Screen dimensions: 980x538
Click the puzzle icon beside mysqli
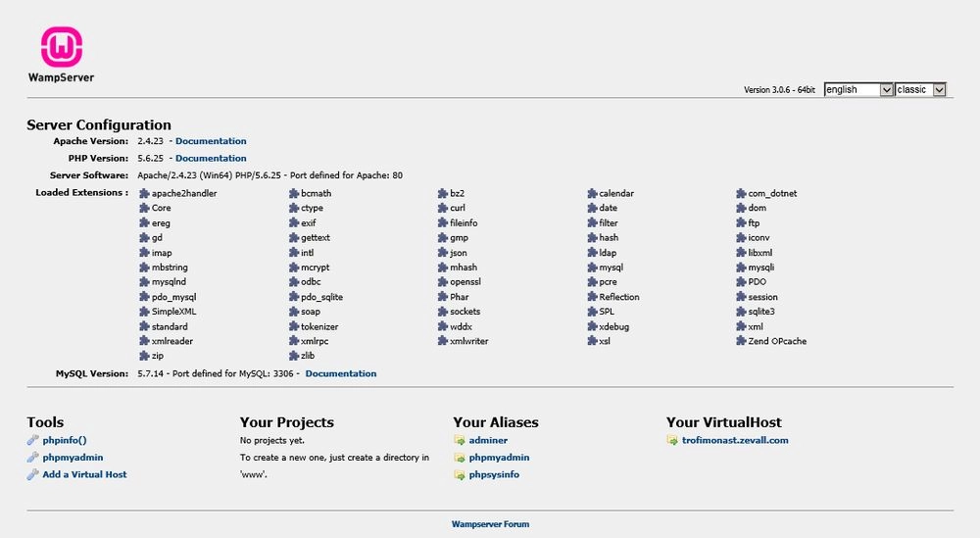pyautogui.click(x=741, y=267)
